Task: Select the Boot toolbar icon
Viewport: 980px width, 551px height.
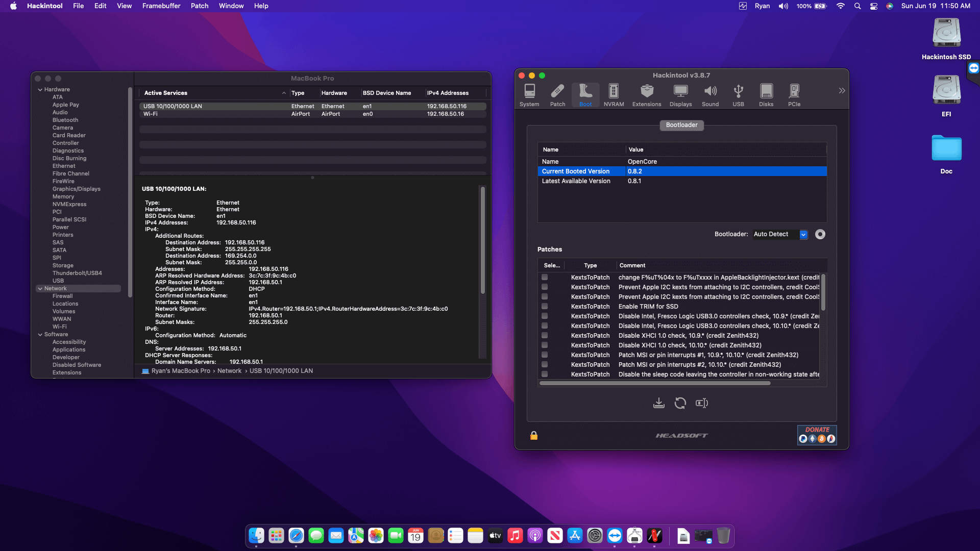Action: (x=585, y=95)
